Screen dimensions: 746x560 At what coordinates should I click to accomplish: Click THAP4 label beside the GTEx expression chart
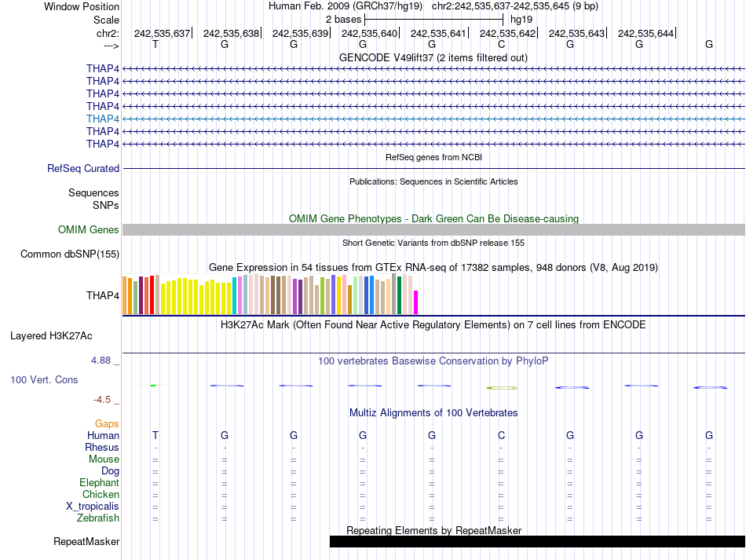tap(103, 296)
